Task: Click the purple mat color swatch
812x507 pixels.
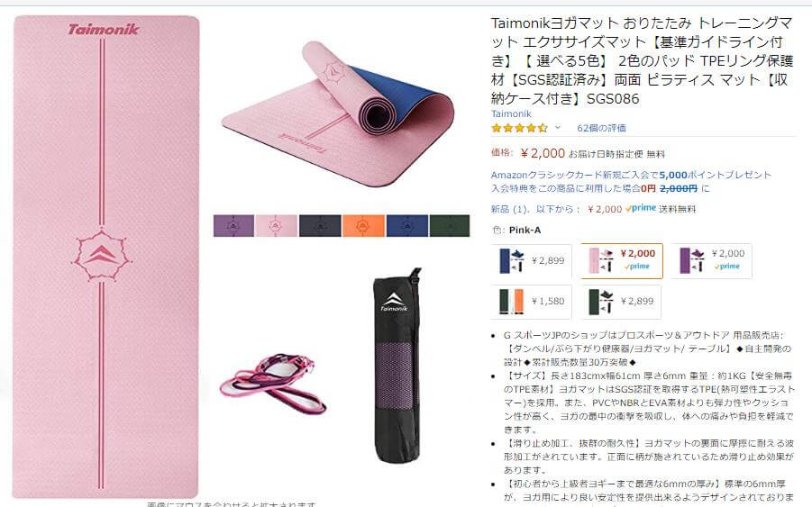Action: (233, 225)
